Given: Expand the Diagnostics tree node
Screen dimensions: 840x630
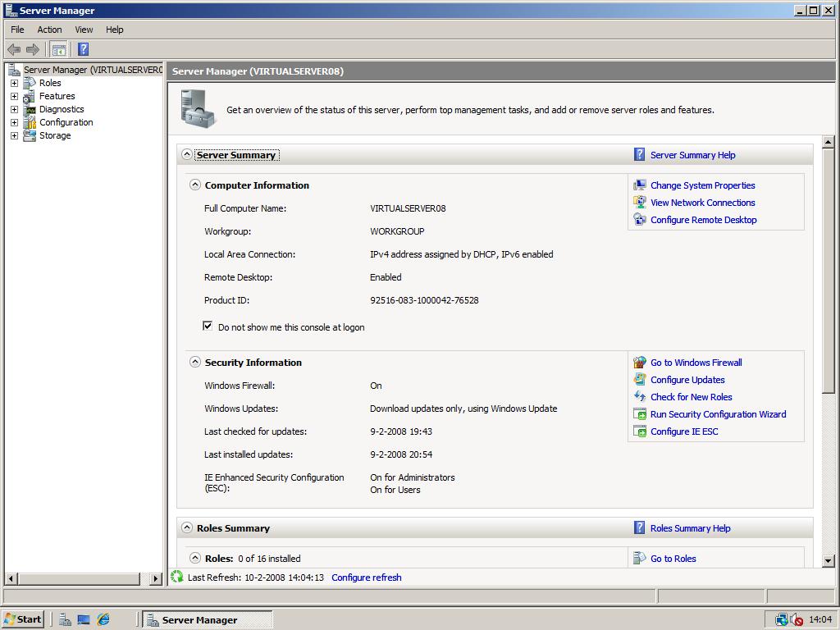Looking at the screenshot, I should [15, 109].
